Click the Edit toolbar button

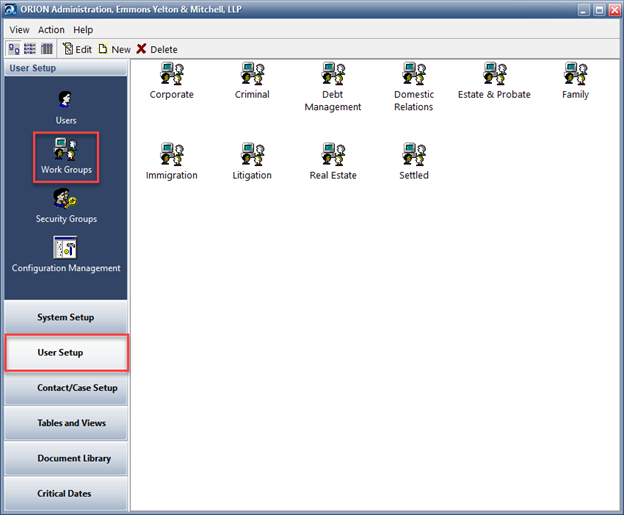[77, 49]
